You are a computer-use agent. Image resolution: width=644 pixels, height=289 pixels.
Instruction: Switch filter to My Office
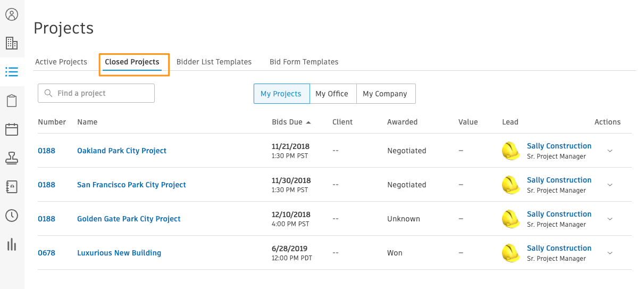coord(332,94)
